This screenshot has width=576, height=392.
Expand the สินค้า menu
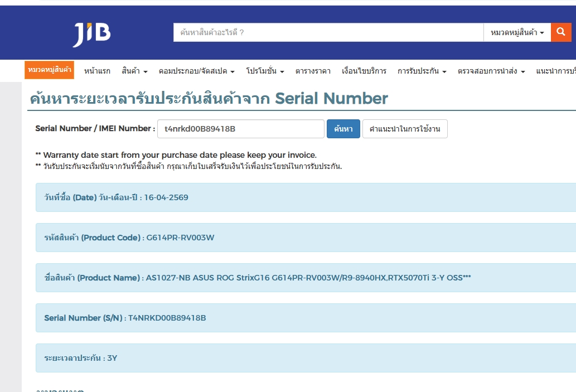pyautogui.click(x=134, y=71)
